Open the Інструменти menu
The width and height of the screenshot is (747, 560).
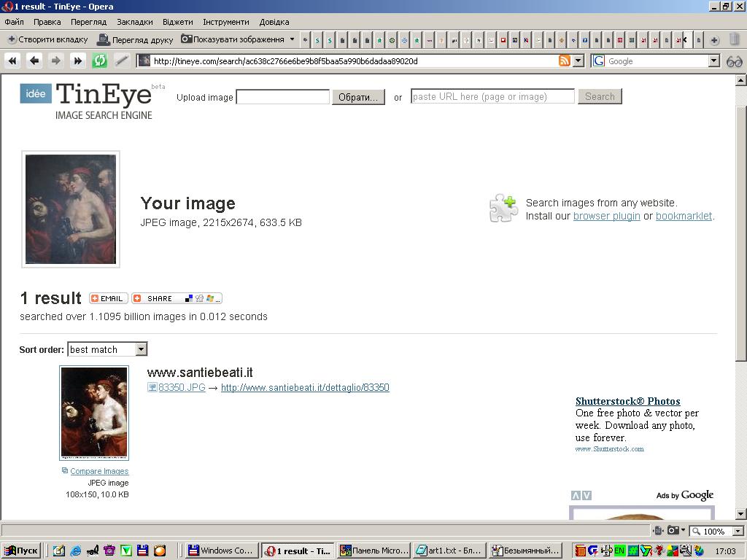click(225, 22)
